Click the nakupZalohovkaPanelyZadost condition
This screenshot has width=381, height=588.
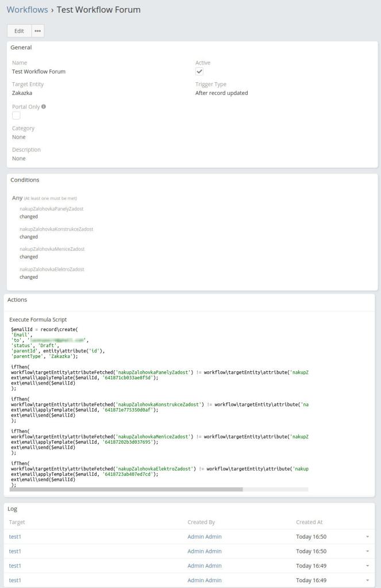coord(51,209)
